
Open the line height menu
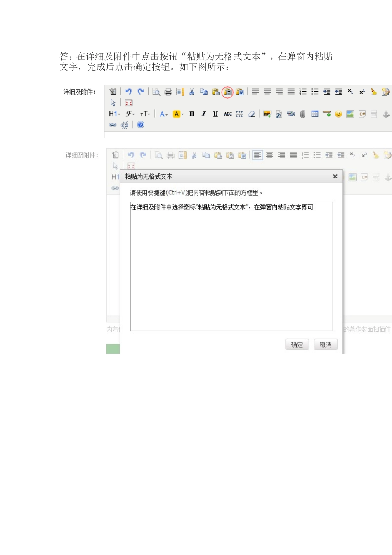pos(239,114)
